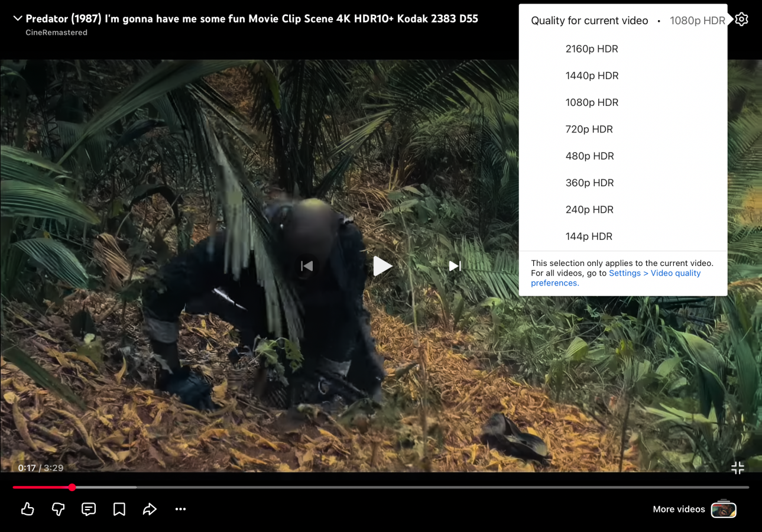Click the red progress bar scrubber
762x532 pixels.
[x=72, y=487]
